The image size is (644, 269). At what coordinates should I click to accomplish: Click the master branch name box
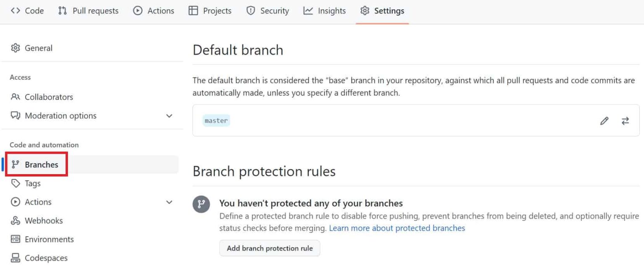click(216, 120)
